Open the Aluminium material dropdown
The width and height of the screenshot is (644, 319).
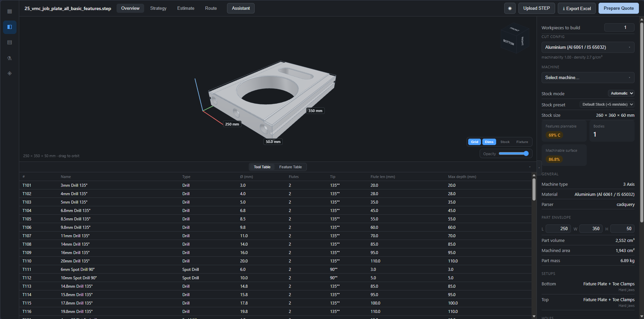click(x=588, y=47)
